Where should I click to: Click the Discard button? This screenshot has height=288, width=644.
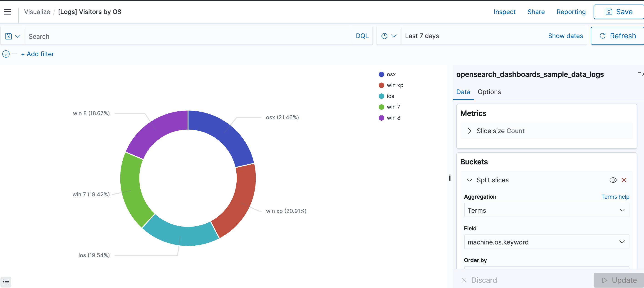[x=479, y=280]
